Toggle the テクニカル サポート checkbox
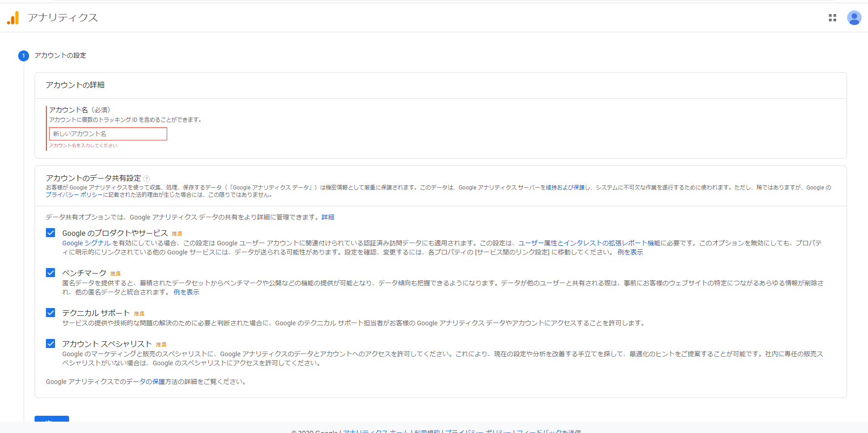Viewport: 868px width, 433px height. coord(50,313)
